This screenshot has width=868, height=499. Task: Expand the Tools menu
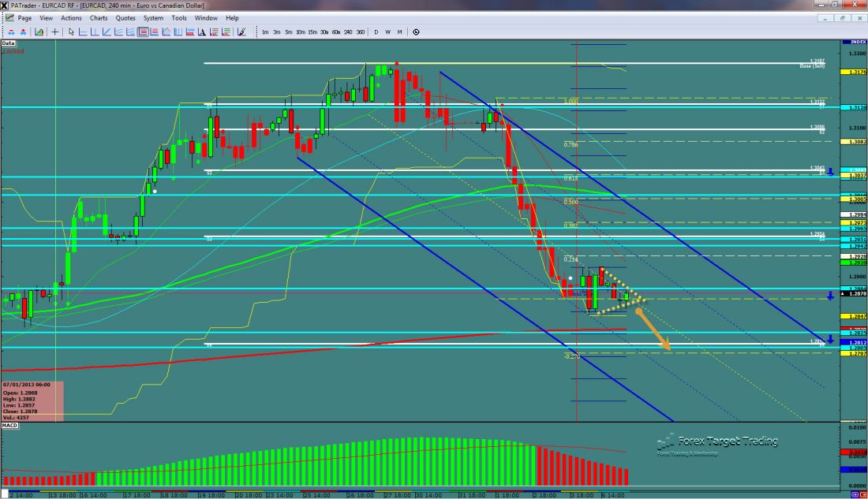[x=179, y=17]
